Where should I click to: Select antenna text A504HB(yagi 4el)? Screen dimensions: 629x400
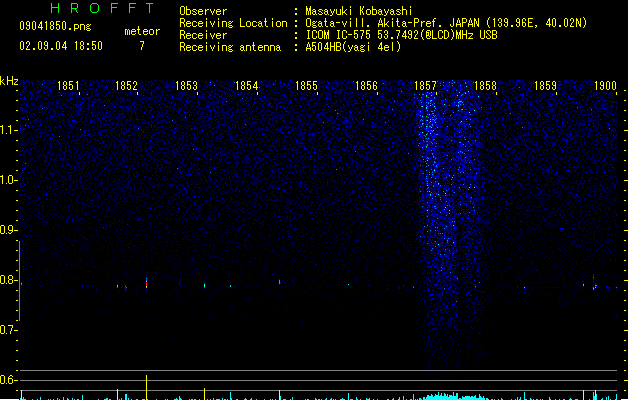pyautogui.click(x=353, y=47)
